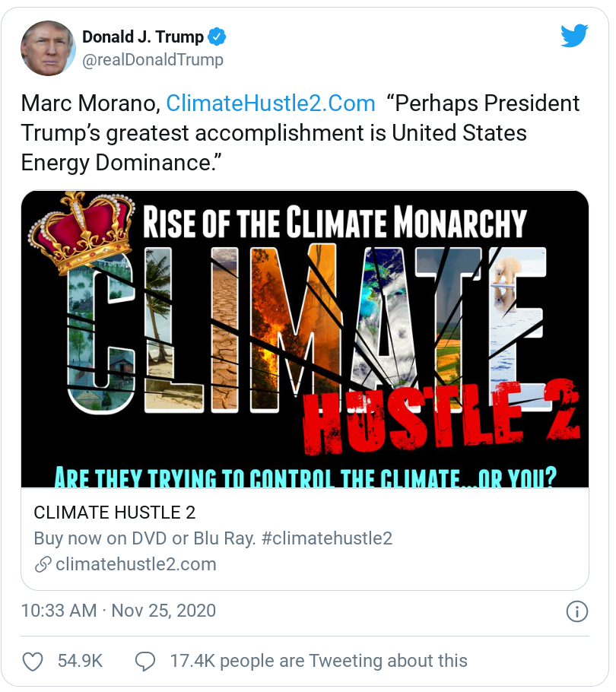Click the "Energy Dominance" quote text in the tweet

(x=114, y=163)
